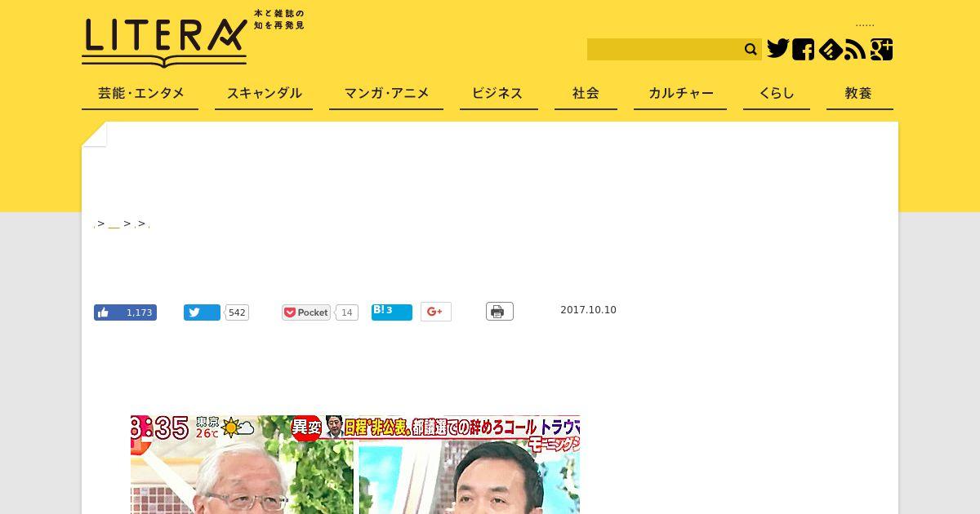This screenshot has width=980, height=514.
Task: Share via the G+ button
Action: [436, 312]
